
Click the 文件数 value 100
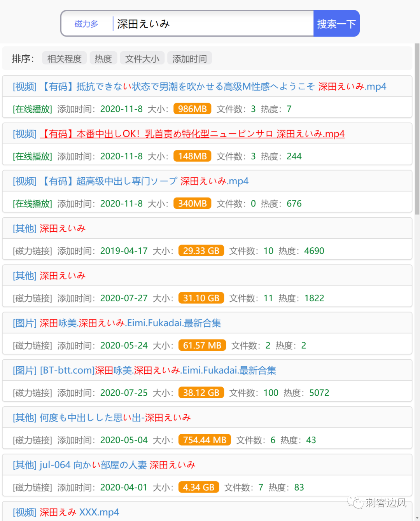[x=271, y=393]
